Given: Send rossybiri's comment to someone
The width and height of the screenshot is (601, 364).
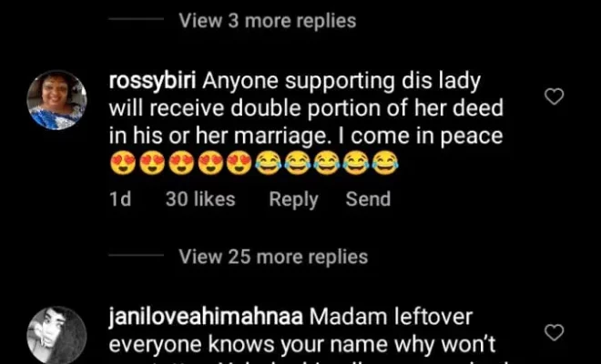Looking at the screenshot, I should coord(368,199).
